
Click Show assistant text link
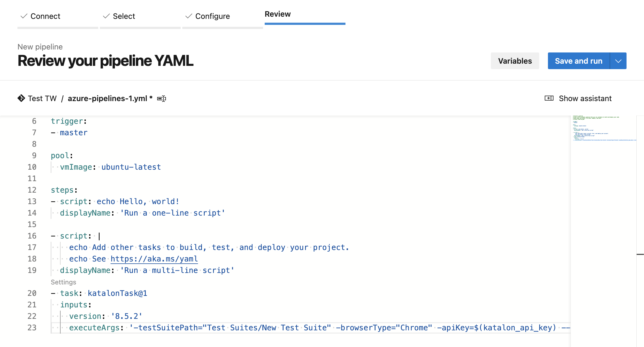tap(585, 98)
